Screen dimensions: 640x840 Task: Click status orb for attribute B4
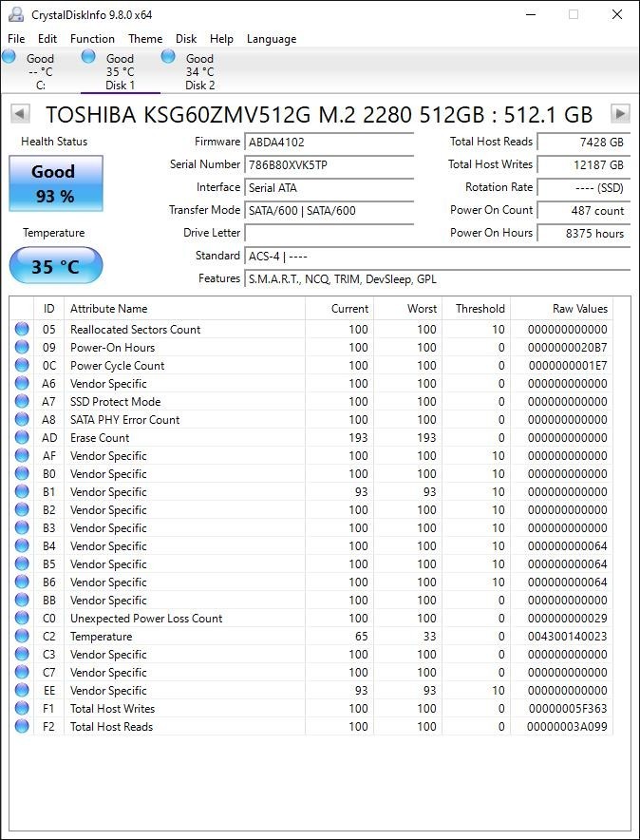point(22,545)
